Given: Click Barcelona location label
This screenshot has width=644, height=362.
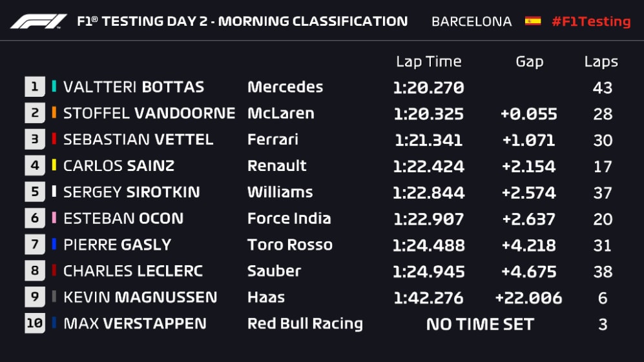Looking at the screenshot, I should 472,21.
